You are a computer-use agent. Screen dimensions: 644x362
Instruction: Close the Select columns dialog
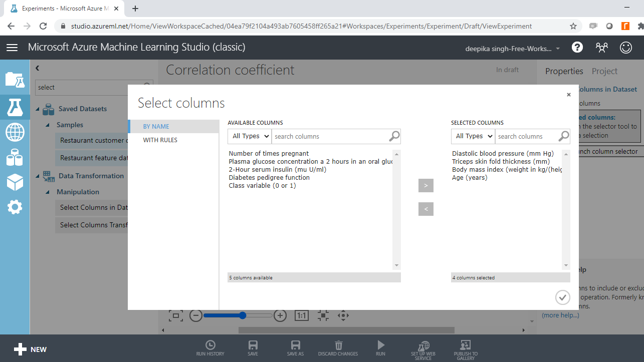point(568,95)
